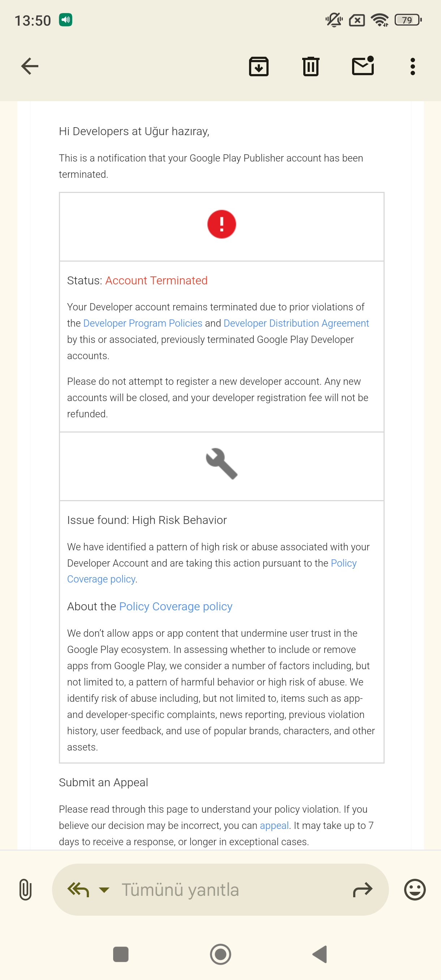441x980 pixels.
Task: Tap the reply-all arrows icon
Action: pos(78,889)
